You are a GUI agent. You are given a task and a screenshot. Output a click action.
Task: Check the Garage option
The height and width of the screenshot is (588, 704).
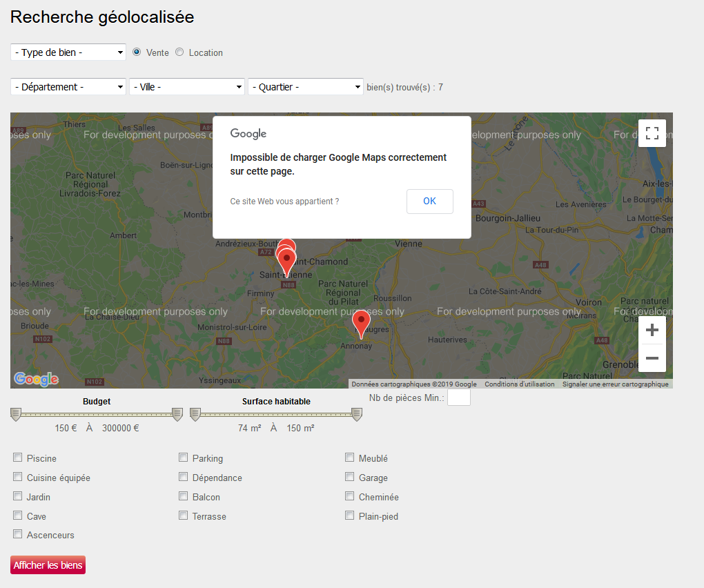349,476
